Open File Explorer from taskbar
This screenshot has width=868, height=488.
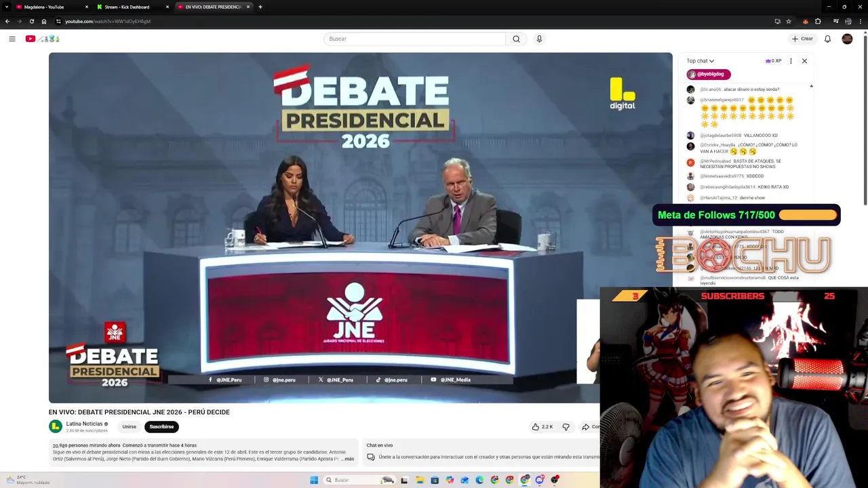point(420,480)
